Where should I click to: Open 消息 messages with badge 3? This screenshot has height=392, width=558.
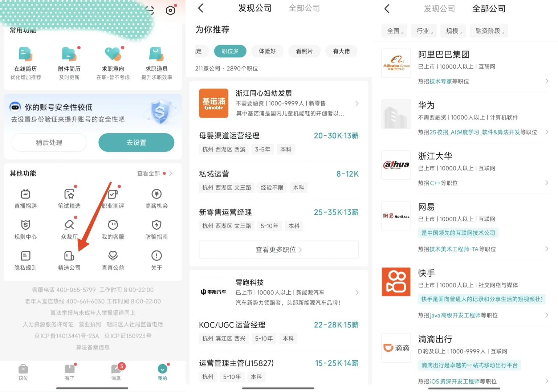[116, 372]
